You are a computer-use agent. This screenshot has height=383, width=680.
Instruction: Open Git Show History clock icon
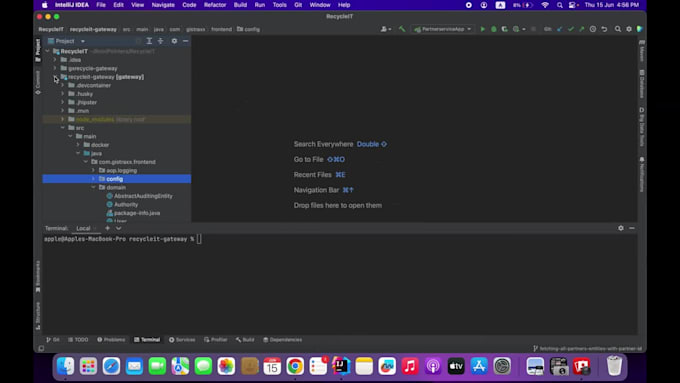[x=593, y=29]
